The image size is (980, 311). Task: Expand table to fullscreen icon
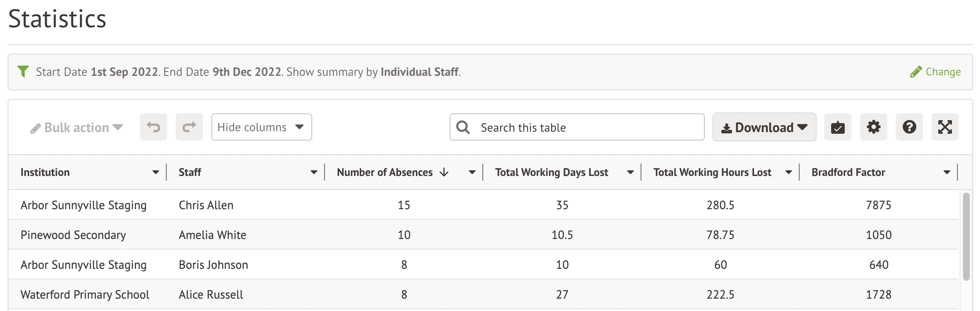[x=945, y=127]
